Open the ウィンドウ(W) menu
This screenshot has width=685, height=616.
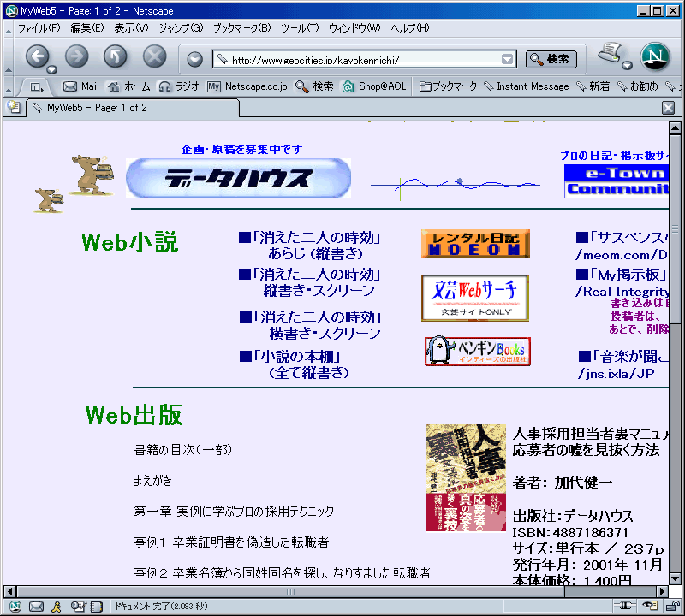tap(354, 28)
